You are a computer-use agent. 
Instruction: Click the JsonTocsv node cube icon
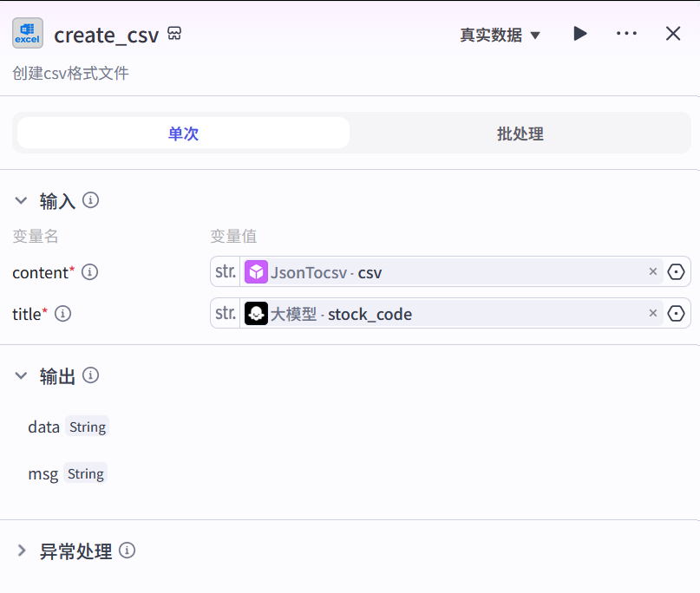pyautogui.click(x=256, y=271)
